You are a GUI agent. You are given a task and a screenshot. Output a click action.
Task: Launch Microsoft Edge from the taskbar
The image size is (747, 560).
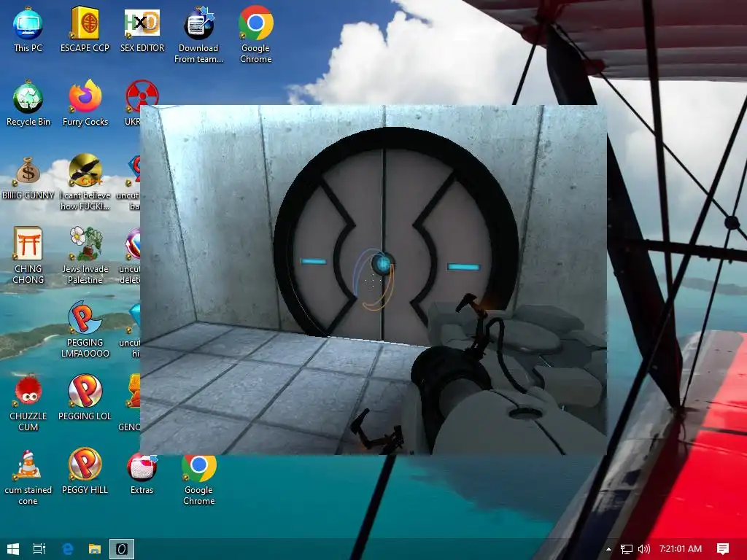click(x=68, y=549)
